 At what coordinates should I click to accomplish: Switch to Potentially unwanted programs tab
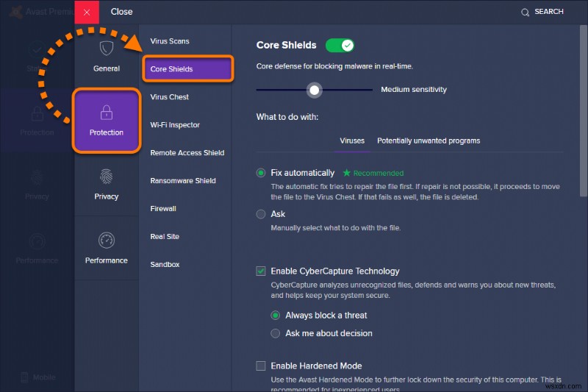tap(429, 140)
